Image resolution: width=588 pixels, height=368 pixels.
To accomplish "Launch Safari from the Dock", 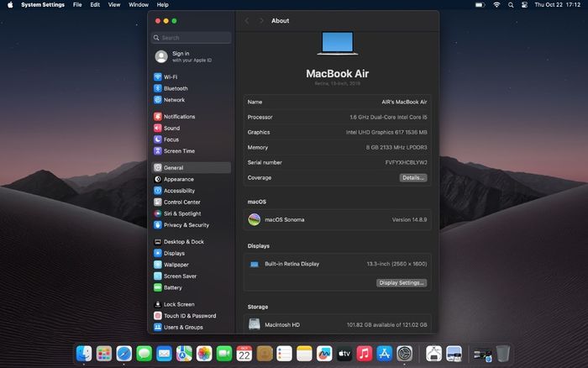I will (124, 354).
